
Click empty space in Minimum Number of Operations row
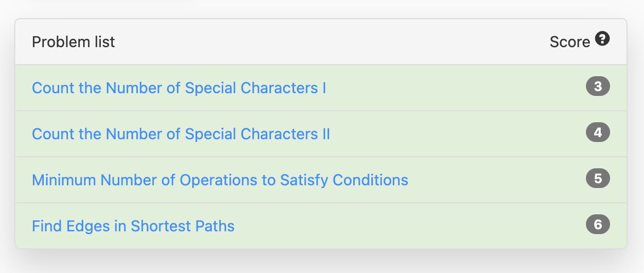(x=497, y=180)
